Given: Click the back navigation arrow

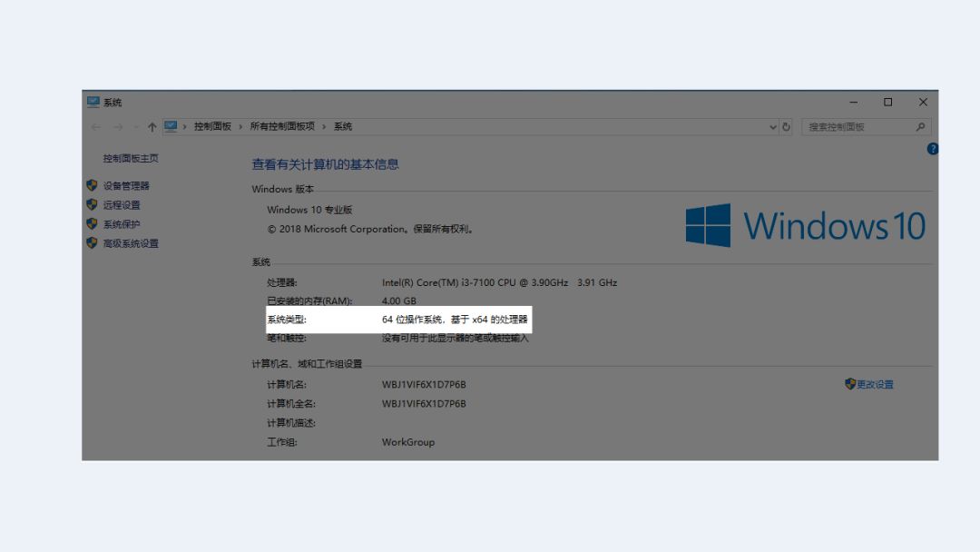Looking at the screenshot, I should (96, 127).
